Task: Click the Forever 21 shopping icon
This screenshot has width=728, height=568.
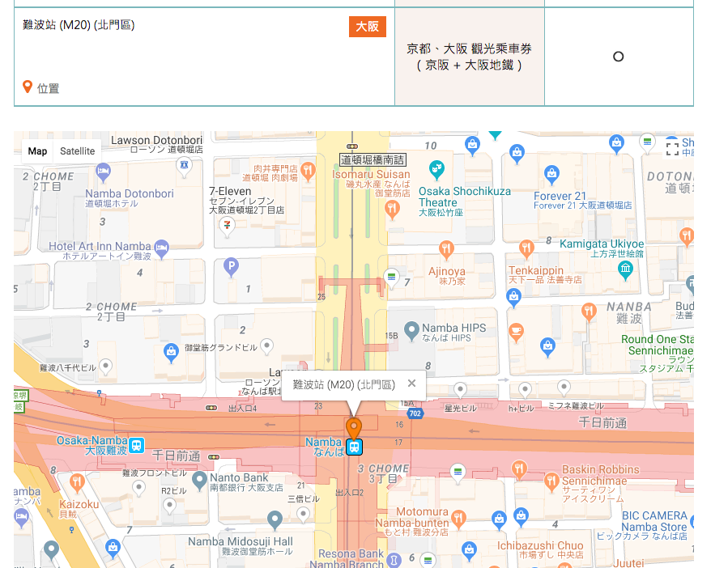Action: (551, 176)
